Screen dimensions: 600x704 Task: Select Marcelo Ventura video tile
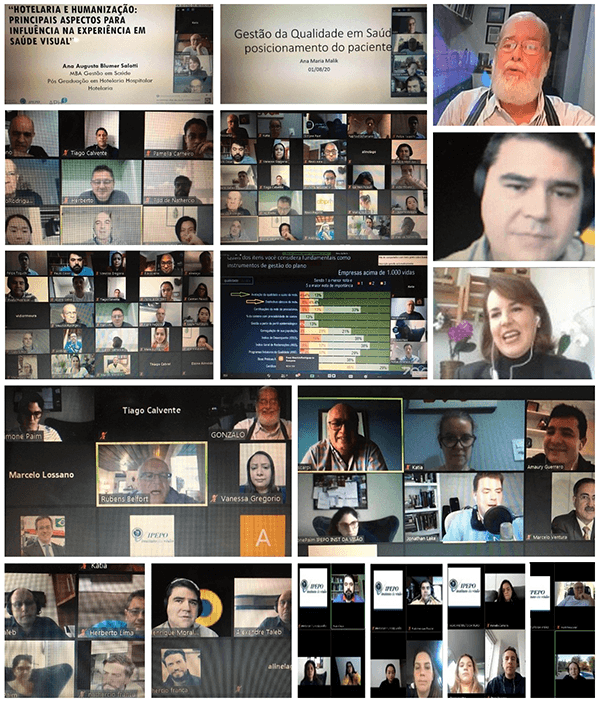point(560,506)
